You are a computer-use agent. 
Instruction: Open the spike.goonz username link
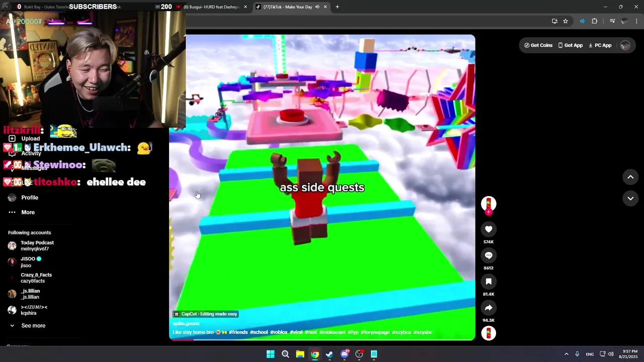pyautogui.click(x=187, y=324)
